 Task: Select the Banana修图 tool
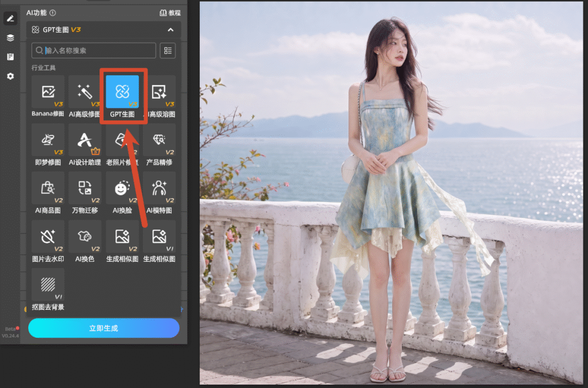pos(48,97)
